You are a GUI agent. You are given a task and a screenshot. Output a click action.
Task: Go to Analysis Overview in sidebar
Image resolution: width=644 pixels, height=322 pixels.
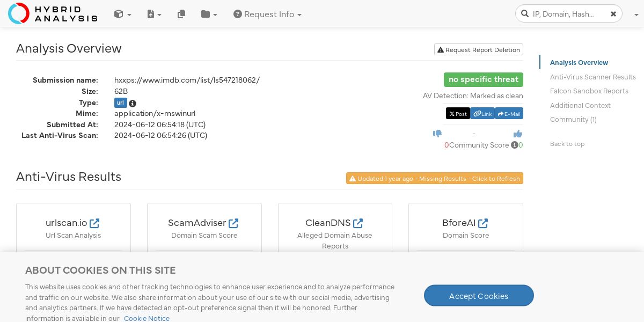click(x=579, y=63)
